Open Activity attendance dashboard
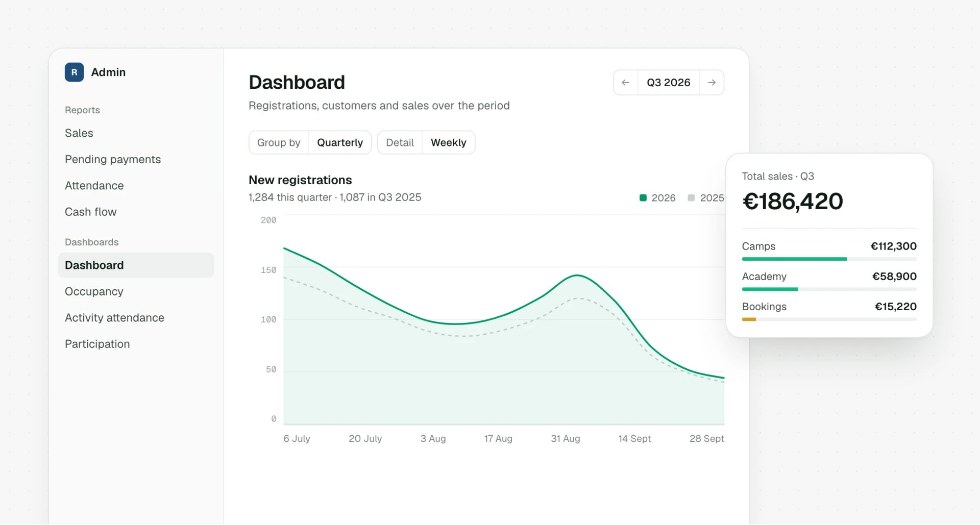This screenshot has width=980, height=525. click(114, 318)
